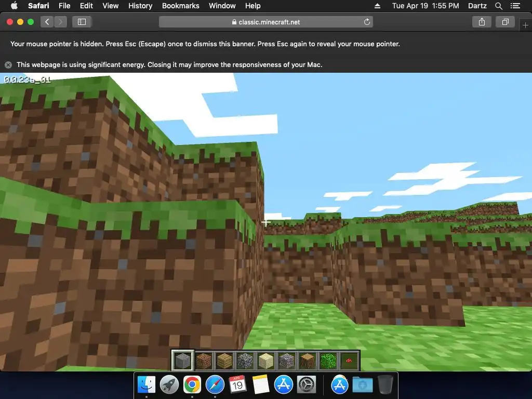The width and height of the screenshot is (532, 399).
Task: Click the eject icon in menu bar
Action: [377, 6]
